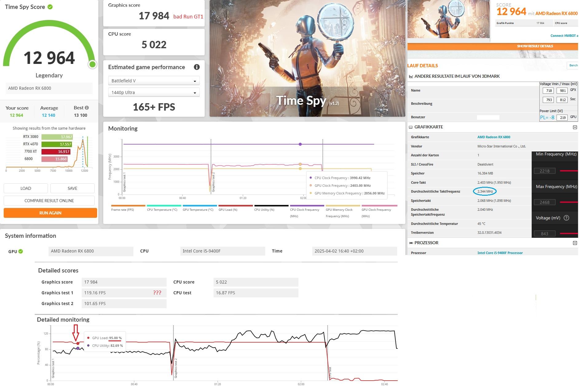The width and height of the screenshot is (579, 392).
Task: Click the Voltage value field 843
Action: [x=545, y=233]
